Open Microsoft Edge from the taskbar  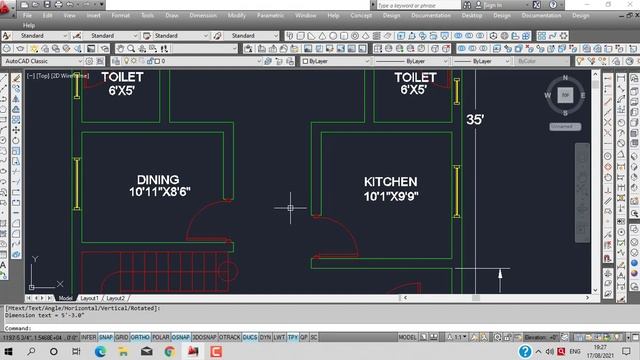(100, 351)
